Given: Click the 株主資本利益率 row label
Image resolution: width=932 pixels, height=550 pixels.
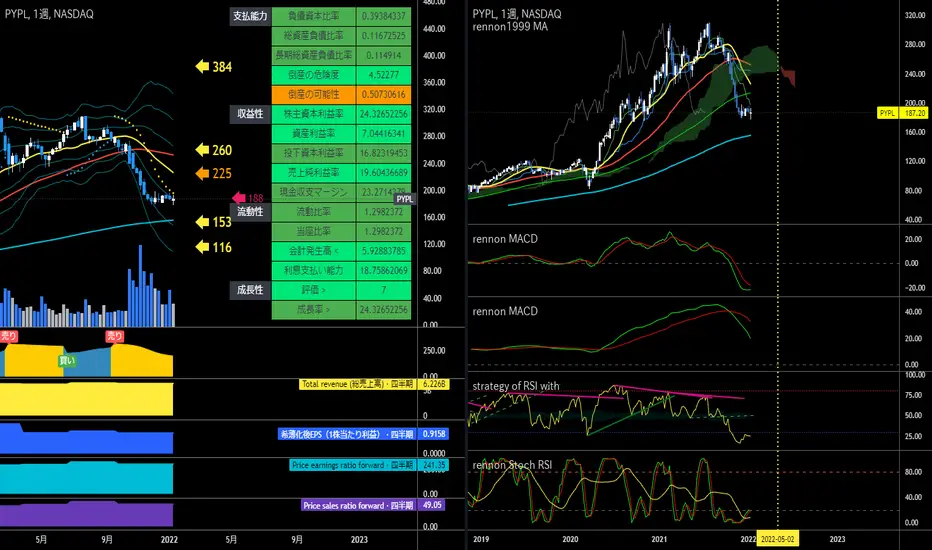Looking at the screenshot, I should (x=314, y=114).
